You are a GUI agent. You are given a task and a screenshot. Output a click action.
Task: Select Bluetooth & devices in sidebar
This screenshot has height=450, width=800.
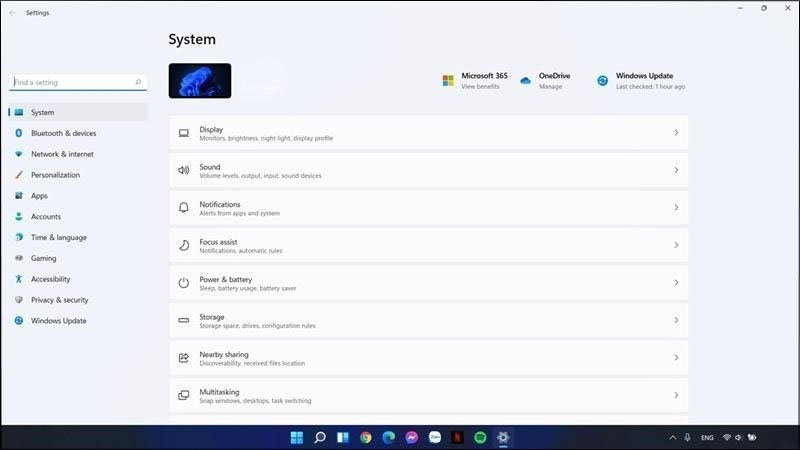click(x=63, y=133)
